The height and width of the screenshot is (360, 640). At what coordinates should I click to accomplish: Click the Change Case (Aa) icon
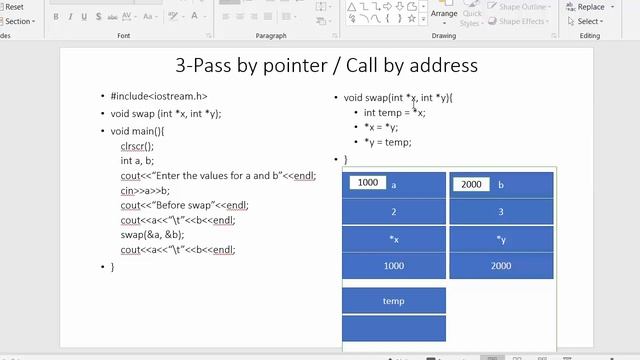(147, 17)
